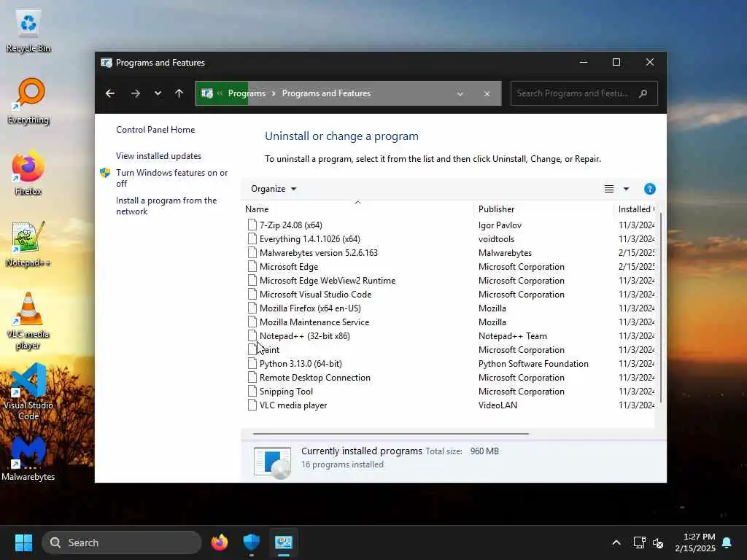Expand breadcrumb chevron before Programs

(220, 93)
